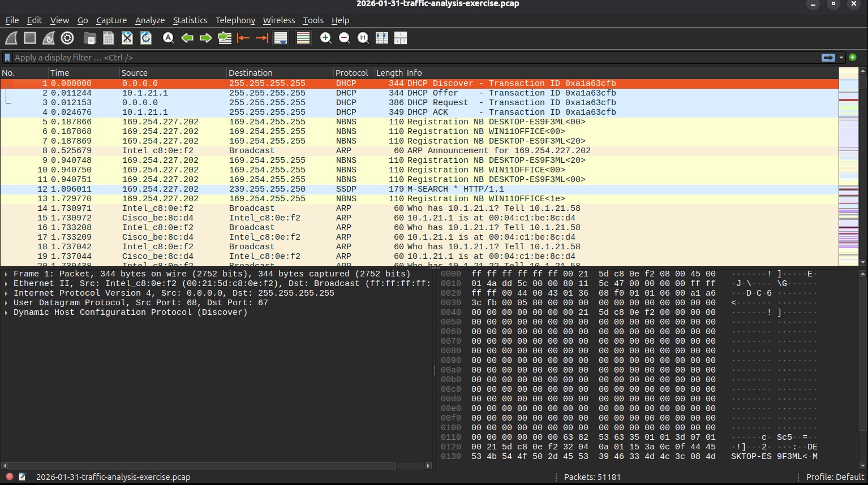Select DHCP Request packet 3
Viewport: 868px width, 485px height.
[x=419, y=102]
